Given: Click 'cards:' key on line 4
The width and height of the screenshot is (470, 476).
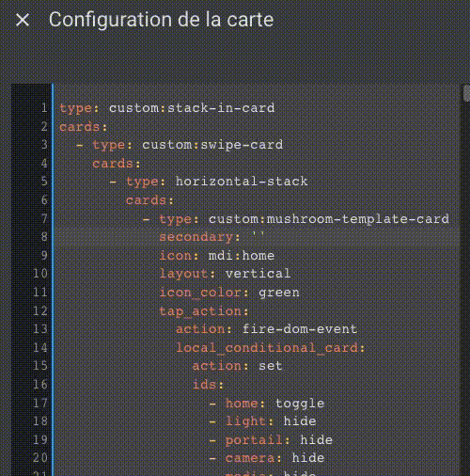Looking at the screenshot, I should (x=117, y=164).
